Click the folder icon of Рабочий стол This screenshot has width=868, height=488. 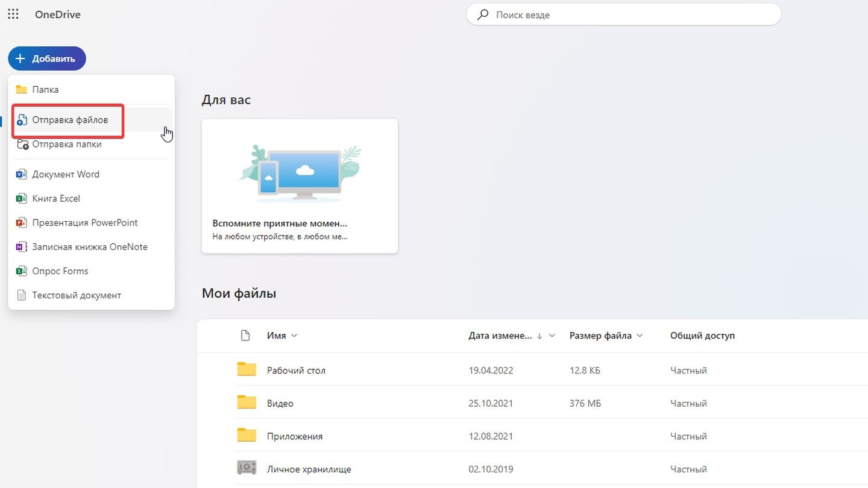(247, 369)
